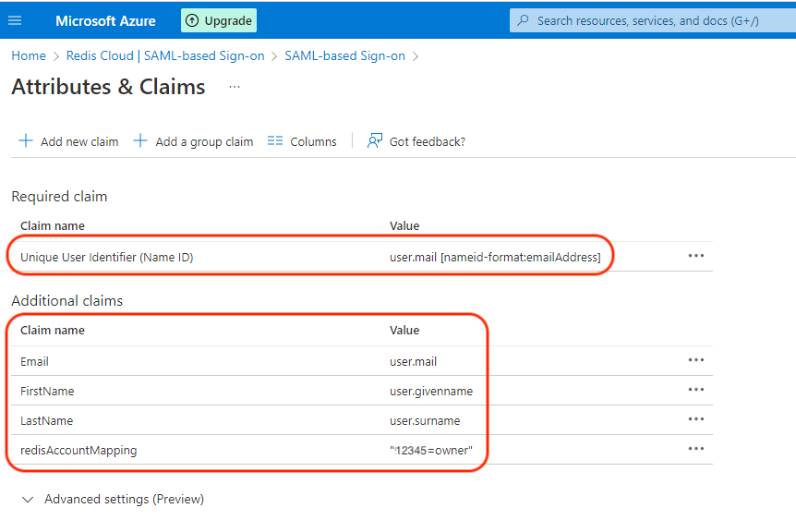The image size is (796, 532).
Task: Open the Columns option
Action: pyautogui.click(x=302, y=141)
